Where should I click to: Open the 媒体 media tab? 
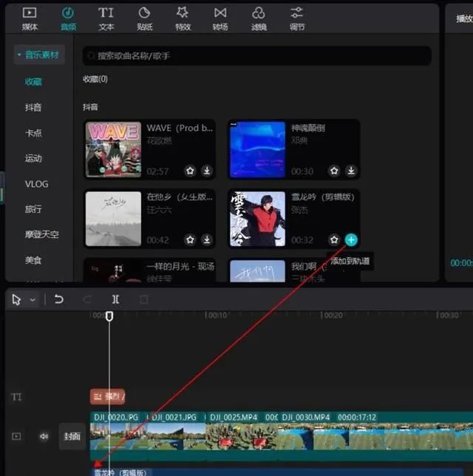pyautogui.click(x=30, y=18)
